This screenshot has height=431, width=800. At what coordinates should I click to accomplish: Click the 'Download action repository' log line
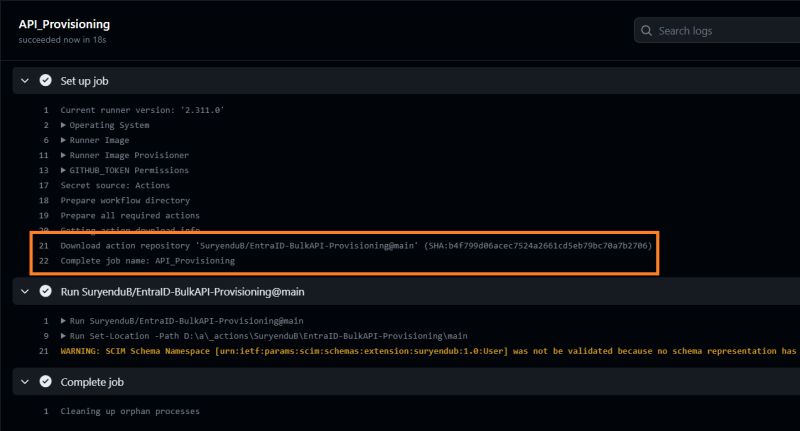(356, 246)
